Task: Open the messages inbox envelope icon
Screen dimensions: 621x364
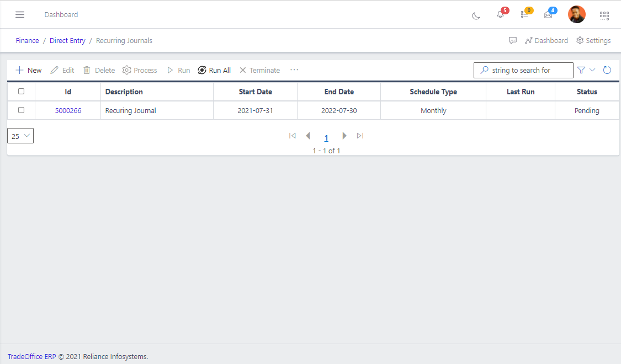Action: [x=548, y=16]
